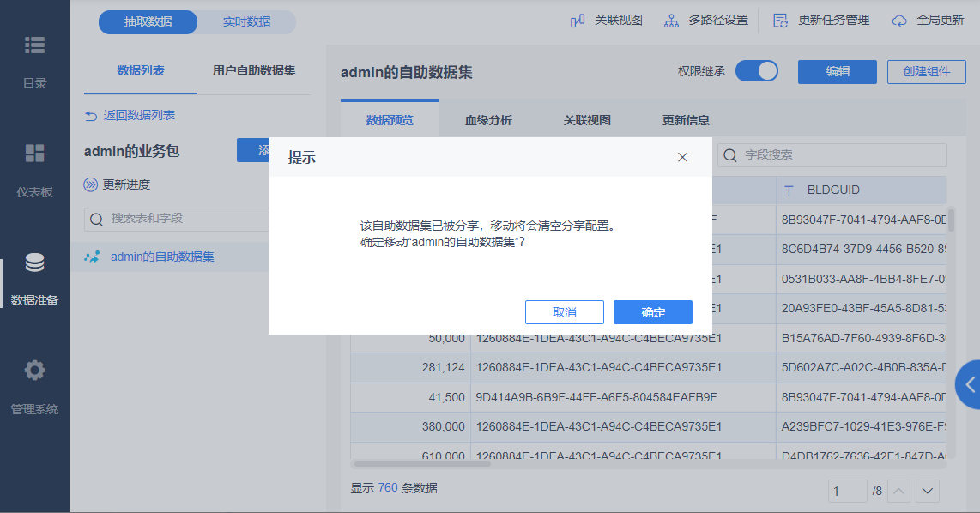Open the 仪表板 dashboard section

(34, 171)
